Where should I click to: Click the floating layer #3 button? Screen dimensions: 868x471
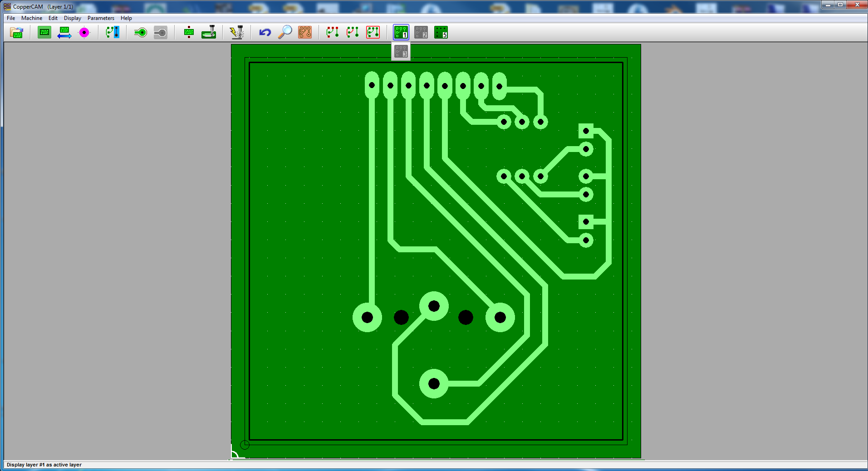(x=400, y=51)
